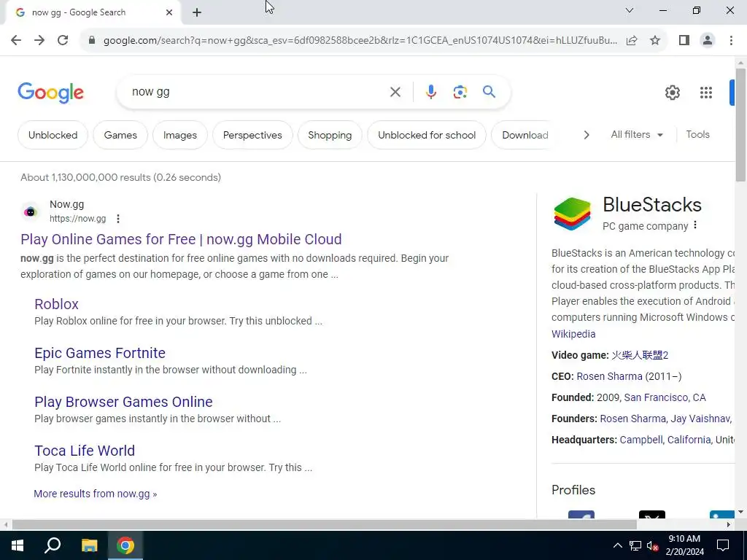Image resolution: width=747 pixels, height=560 pixels.
Task: Show more filter chips arrow
Action: [x=587, y=135]
